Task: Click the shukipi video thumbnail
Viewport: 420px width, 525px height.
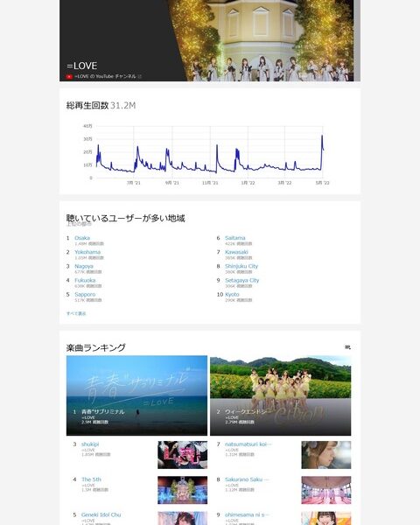Action: (182, 455)
